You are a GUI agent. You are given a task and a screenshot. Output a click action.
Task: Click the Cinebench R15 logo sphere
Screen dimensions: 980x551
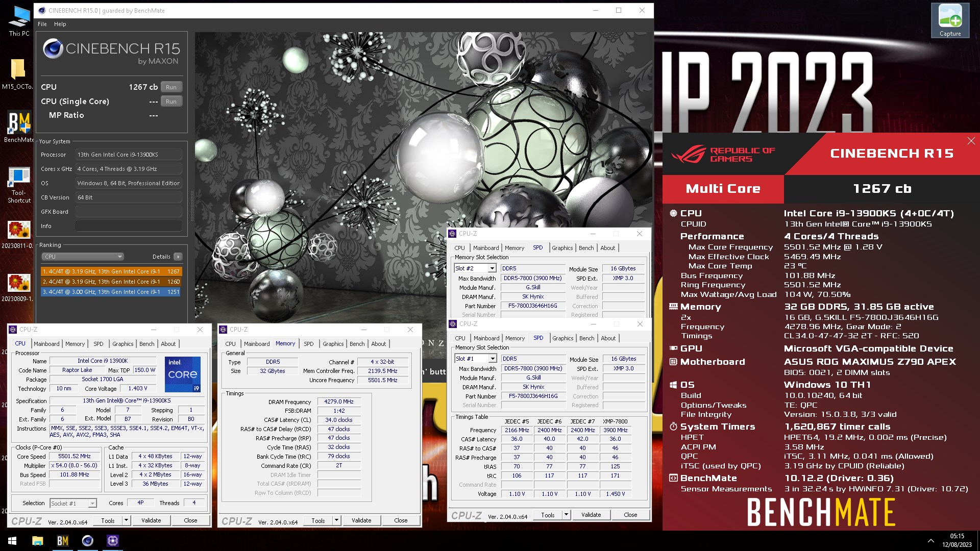pyautogui.click(x=53, y=49)
